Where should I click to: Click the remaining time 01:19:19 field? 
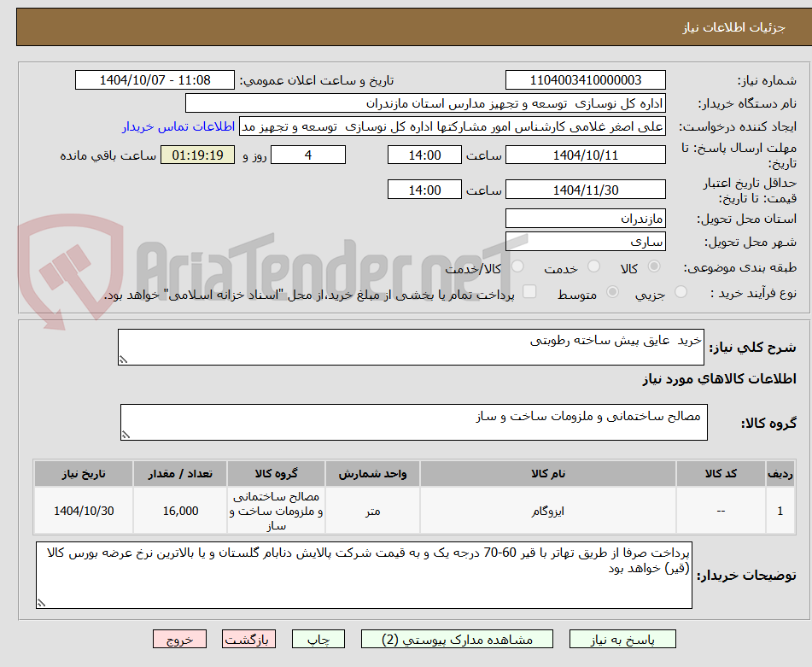[x=197, y=155]
